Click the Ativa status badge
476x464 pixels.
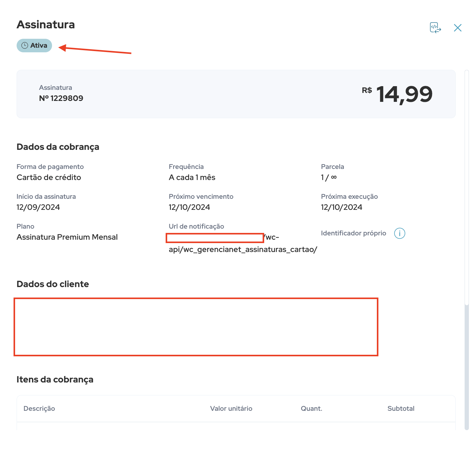tap(34, 46)
